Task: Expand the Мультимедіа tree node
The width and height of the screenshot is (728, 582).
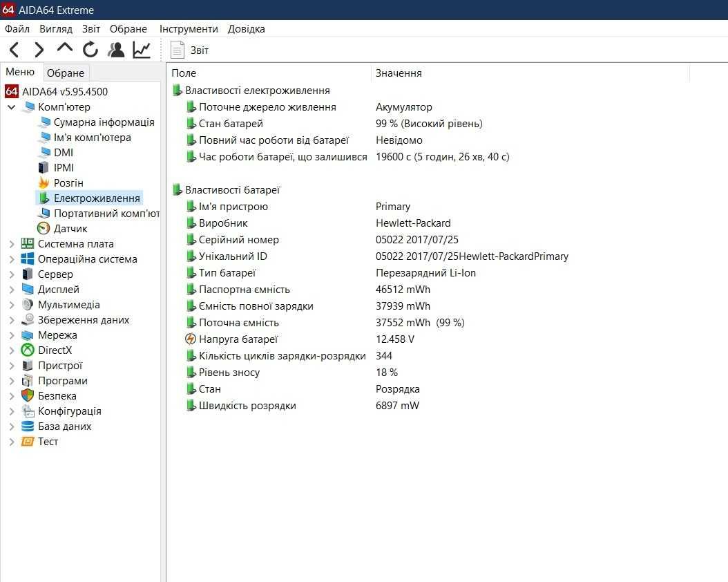Action: [x=12, y=305]
